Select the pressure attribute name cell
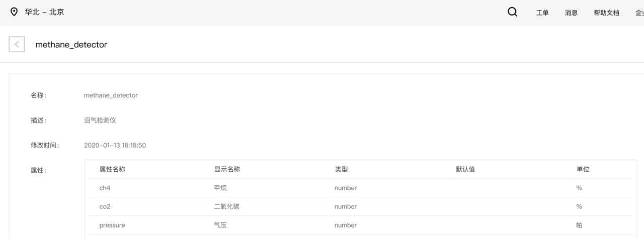 112,225
